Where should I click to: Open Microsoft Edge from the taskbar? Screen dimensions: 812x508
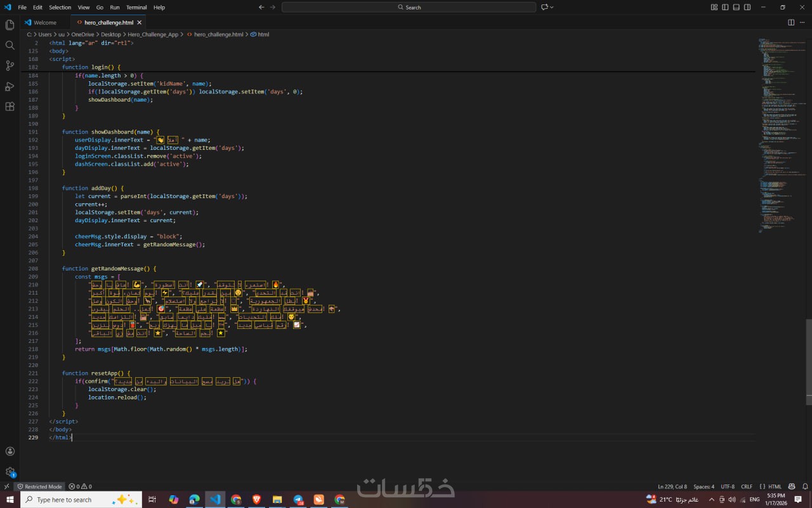194,499
